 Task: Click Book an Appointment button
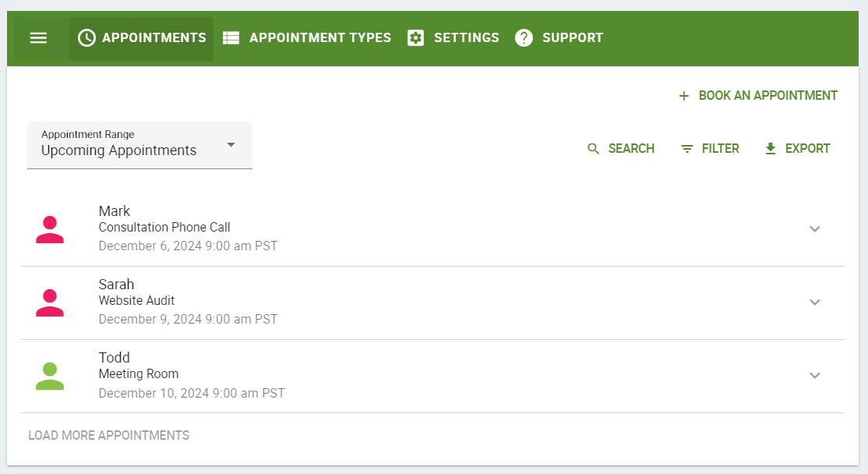point(758,96)
